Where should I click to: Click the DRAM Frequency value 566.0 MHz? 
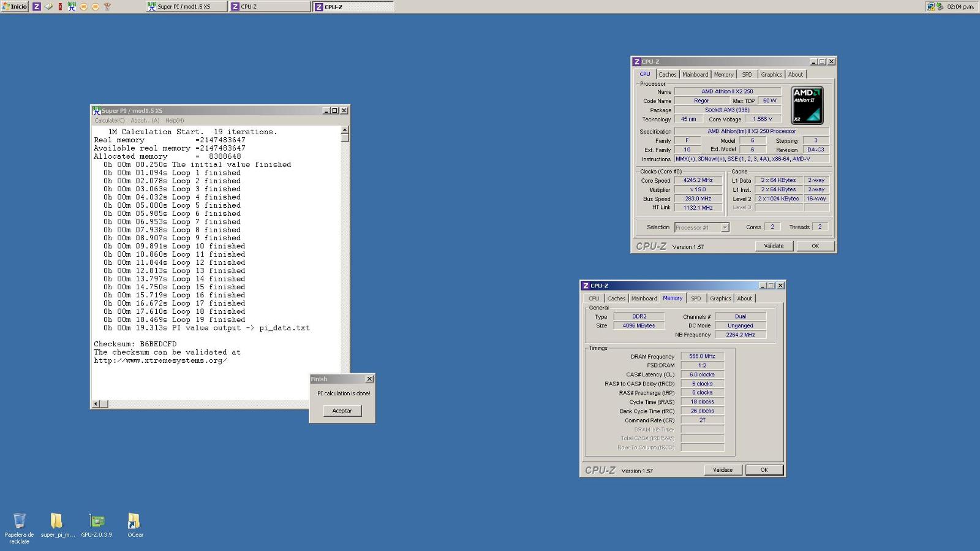[x=702, y=356]
